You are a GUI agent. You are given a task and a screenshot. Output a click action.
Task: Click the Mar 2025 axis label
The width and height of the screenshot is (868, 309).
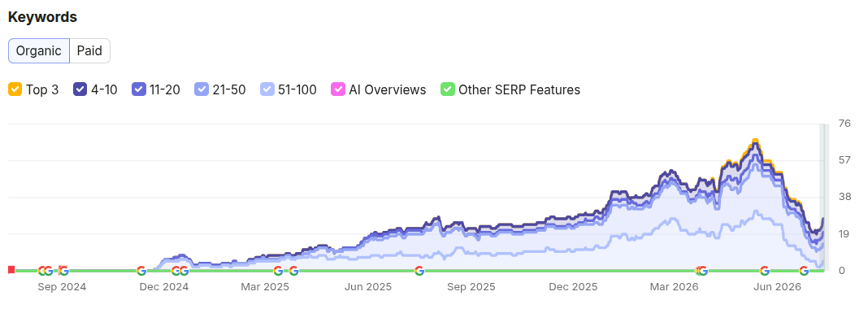[265, 287]
